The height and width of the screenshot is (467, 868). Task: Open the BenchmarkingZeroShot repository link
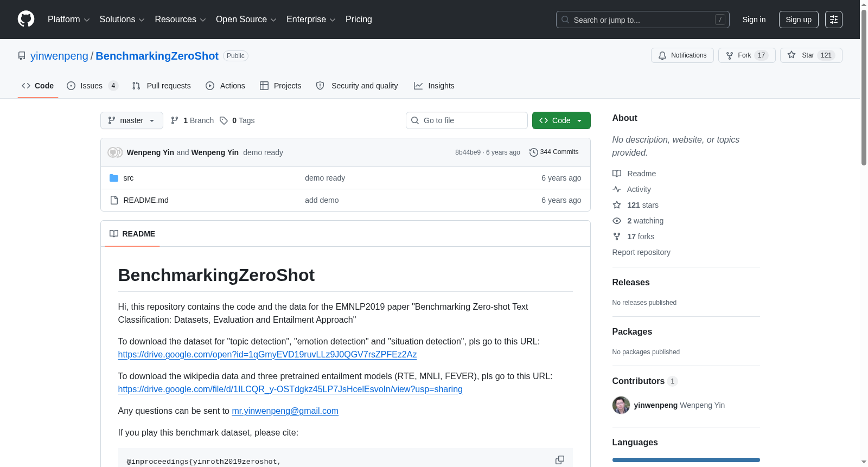coord(157,56)
